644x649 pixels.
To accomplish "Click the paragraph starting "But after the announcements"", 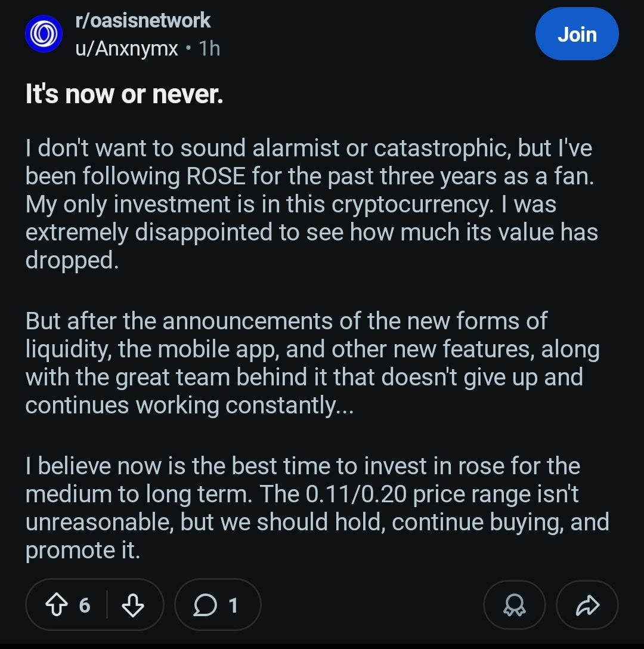I will pyautogui.click(x=310, y=363).
